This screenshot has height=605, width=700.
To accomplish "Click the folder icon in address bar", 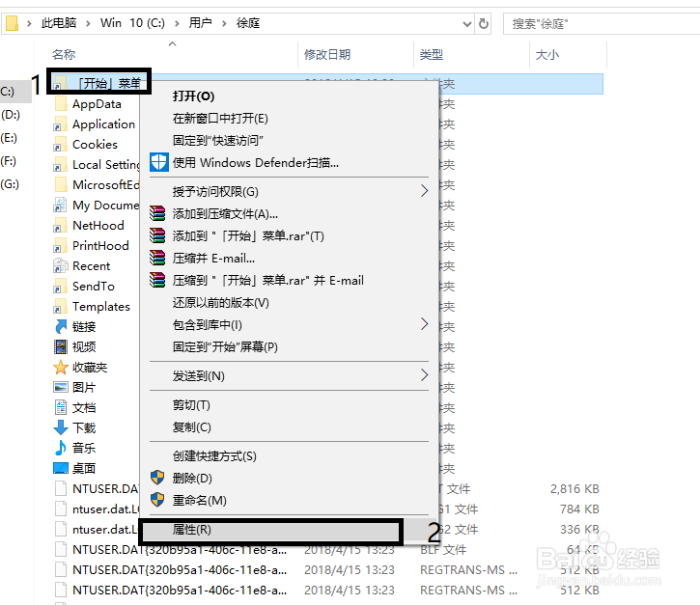I will click(12, 23).
